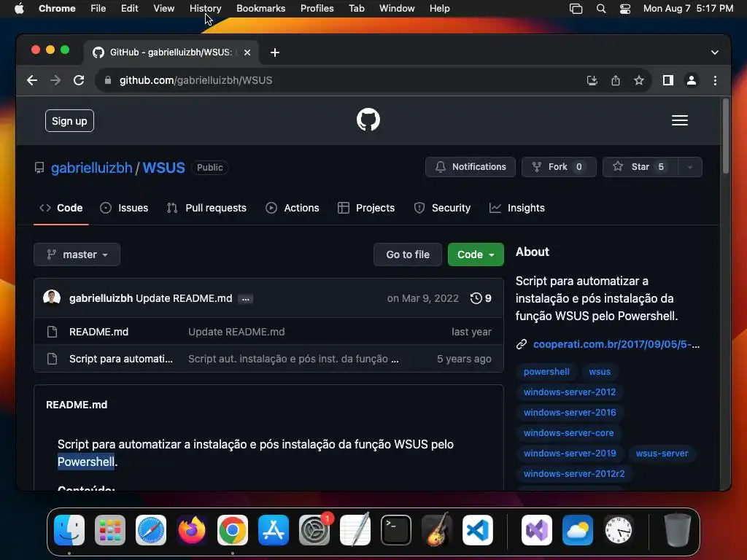Open a new tab with the plus button
This screenshot has width=747, height=560.
pos(275,52)
